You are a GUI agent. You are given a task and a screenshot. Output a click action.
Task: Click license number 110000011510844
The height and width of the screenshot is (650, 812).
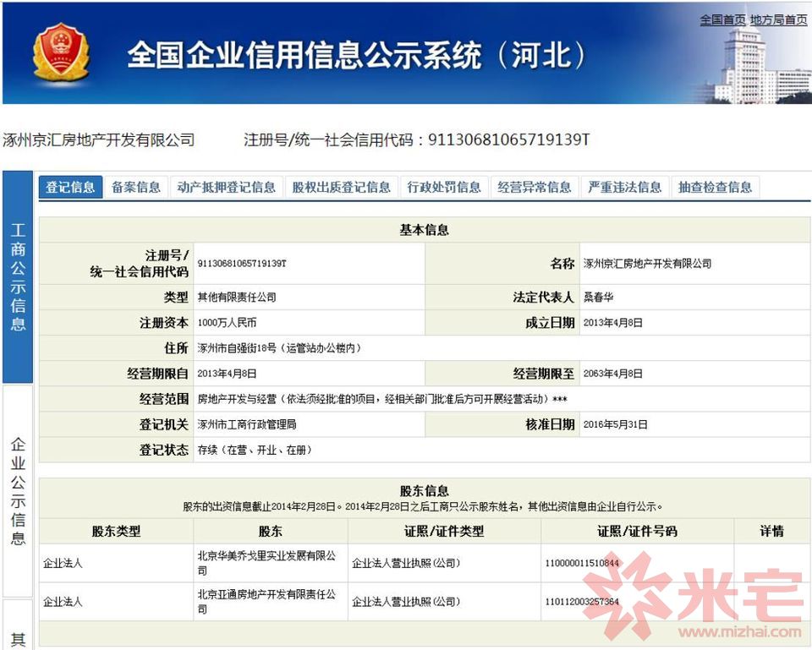[582, 563]
